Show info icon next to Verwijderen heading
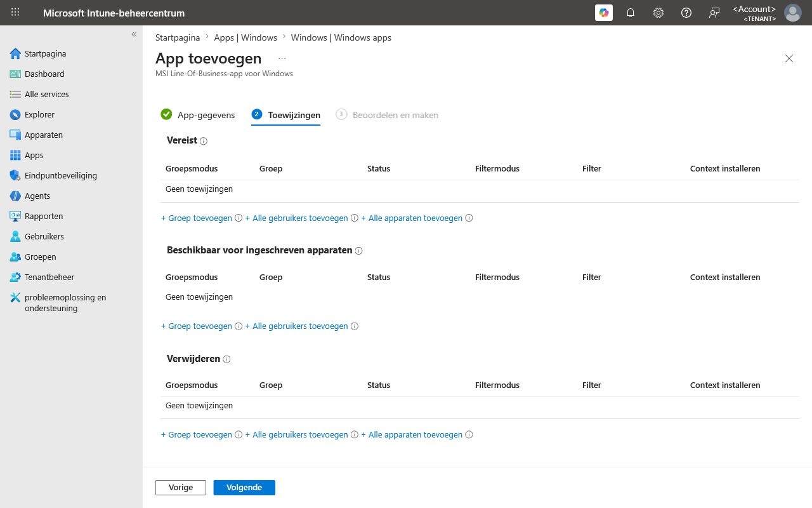Viewport: 812px width, 508px height. pyautogui.click(x=226, y=359)
